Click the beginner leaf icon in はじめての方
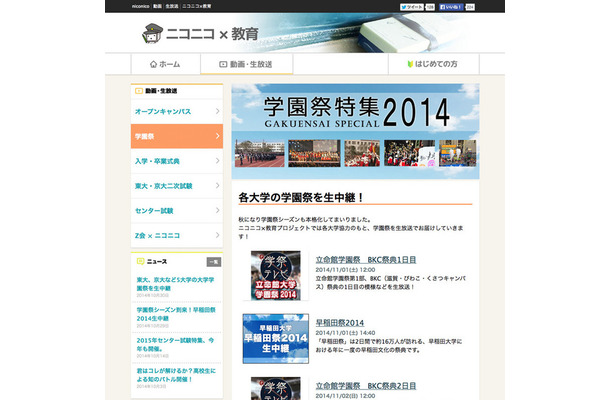The height and width of the screenshot is (400, 610). click(x=410, y=64)
